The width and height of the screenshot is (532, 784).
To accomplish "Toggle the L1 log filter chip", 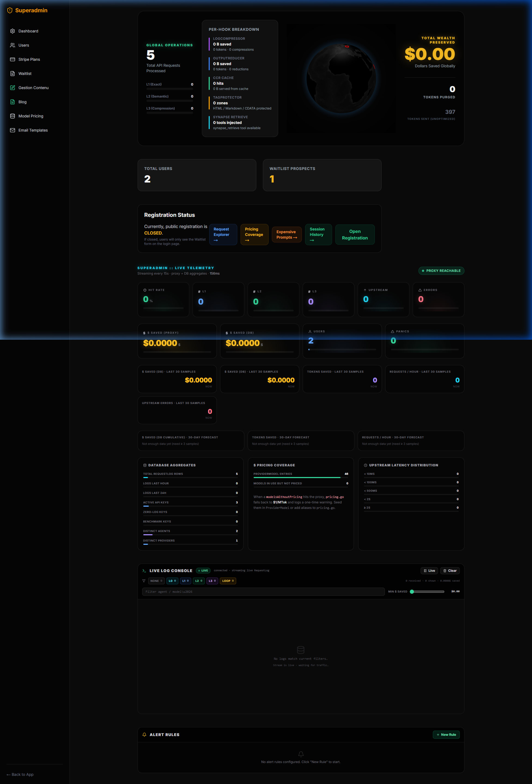I will [186, 581].
